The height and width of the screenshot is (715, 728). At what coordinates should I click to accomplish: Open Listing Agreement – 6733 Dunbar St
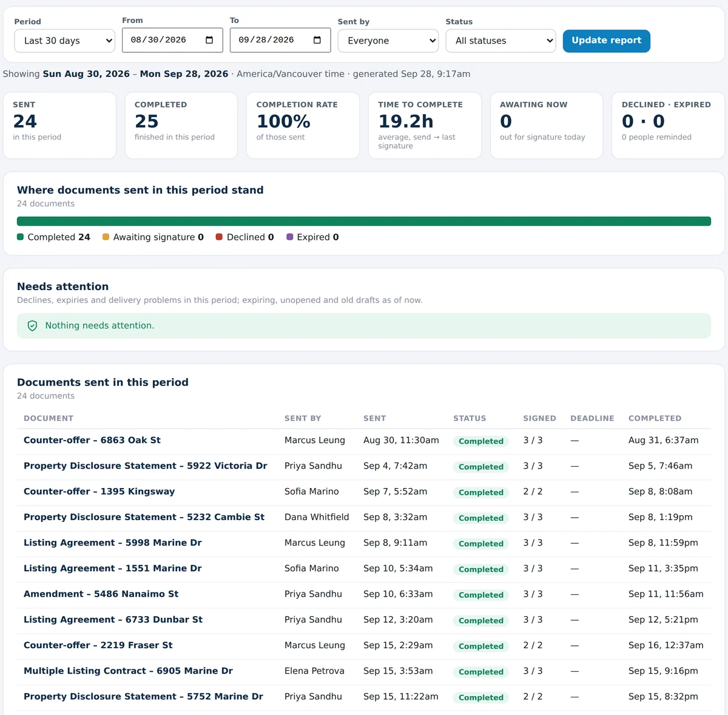click(x=113, y=620)
